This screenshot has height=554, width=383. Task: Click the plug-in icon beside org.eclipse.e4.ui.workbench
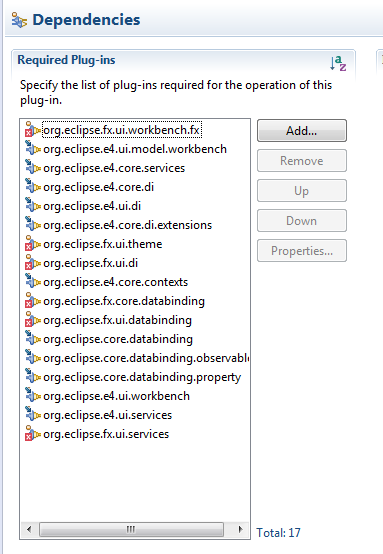33,396
